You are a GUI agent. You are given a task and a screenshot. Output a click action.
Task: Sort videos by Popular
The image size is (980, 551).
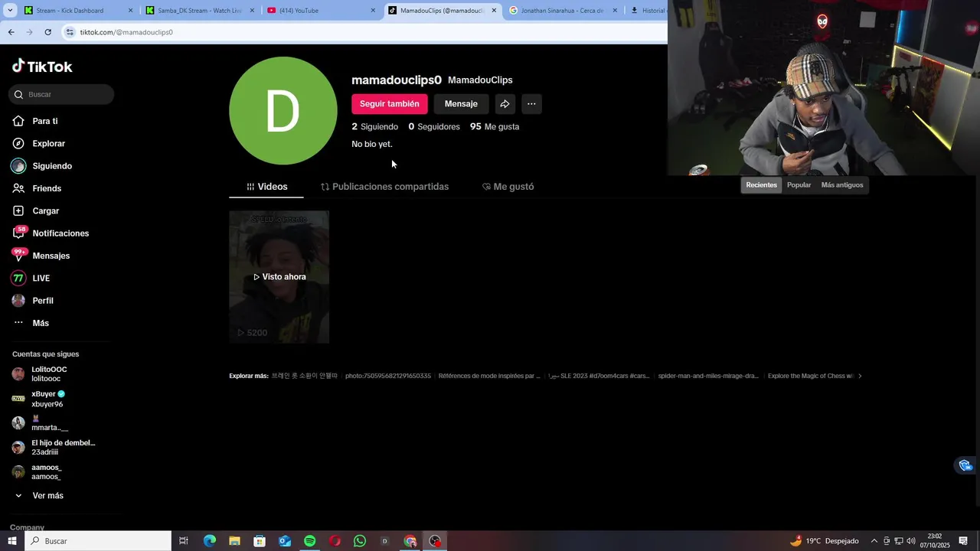point(799,185)
